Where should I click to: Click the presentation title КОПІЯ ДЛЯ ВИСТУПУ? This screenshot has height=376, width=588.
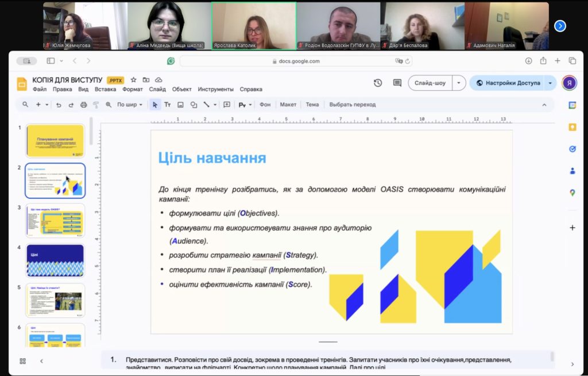pyautogui.click(x=67, y=80)
